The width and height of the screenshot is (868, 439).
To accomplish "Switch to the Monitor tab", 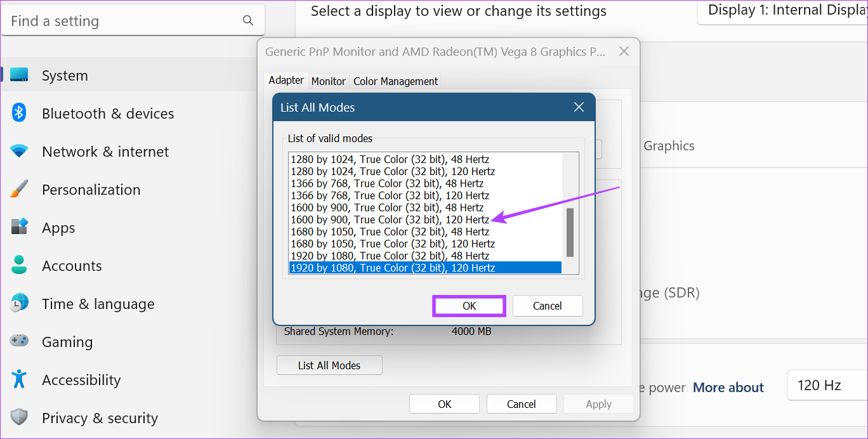I will point(329,81).
